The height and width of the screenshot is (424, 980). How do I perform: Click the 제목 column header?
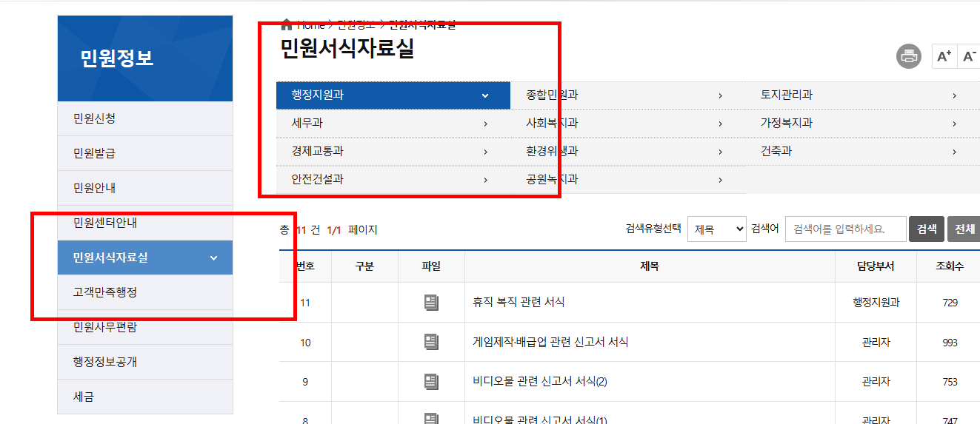(x=650, y=266)
